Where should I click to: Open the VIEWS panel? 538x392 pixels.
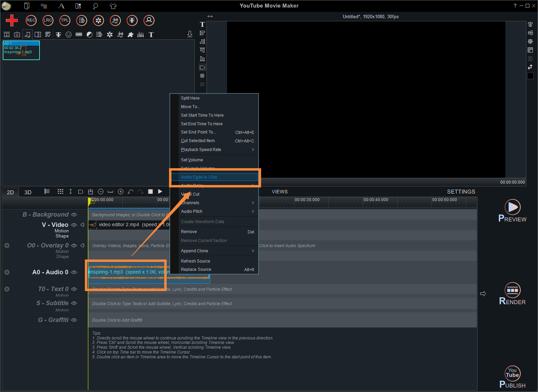pyautogui.click(x=280, y=192)
